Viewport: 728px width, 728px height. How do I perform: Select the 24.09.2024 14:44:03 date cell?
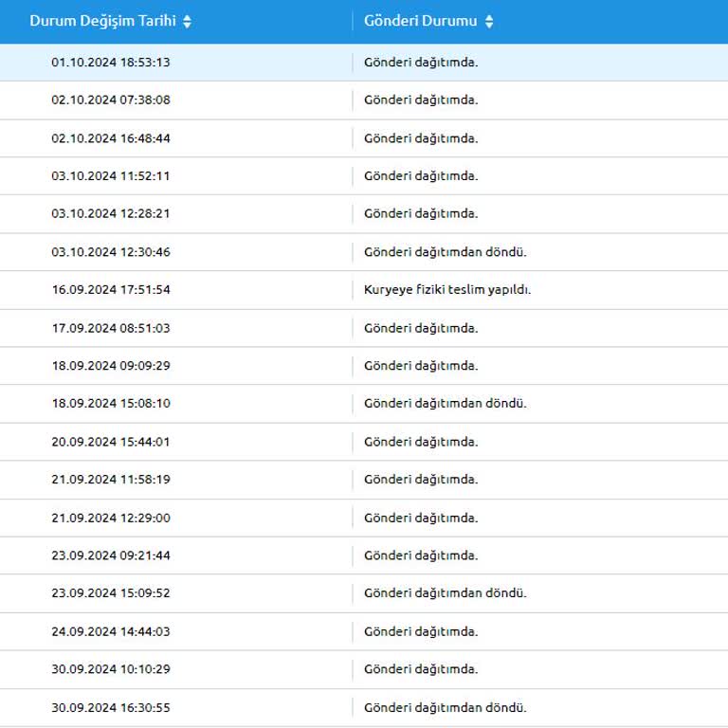111,631
